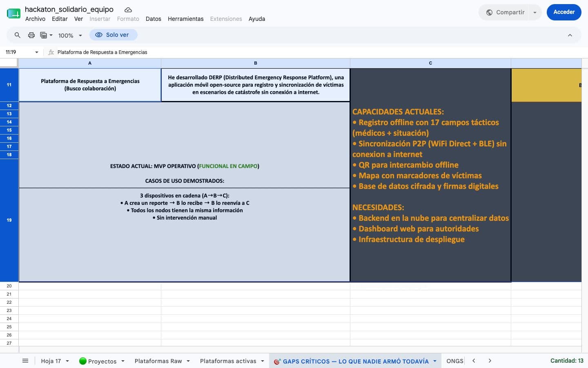Switch to the Plataformas activas tab
Viewport: 588px width, 368px height.
(228, 361)
